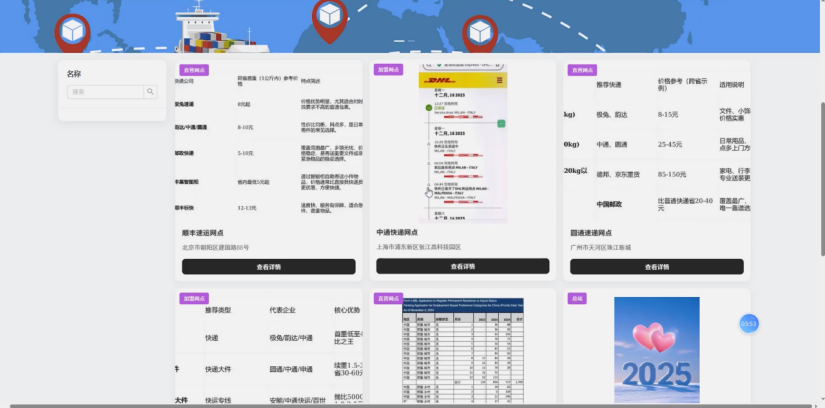The height and width of the screenshot is (408, 825).
Task: Click the 25-45元 price cell
Action: (x=670, y=144)
